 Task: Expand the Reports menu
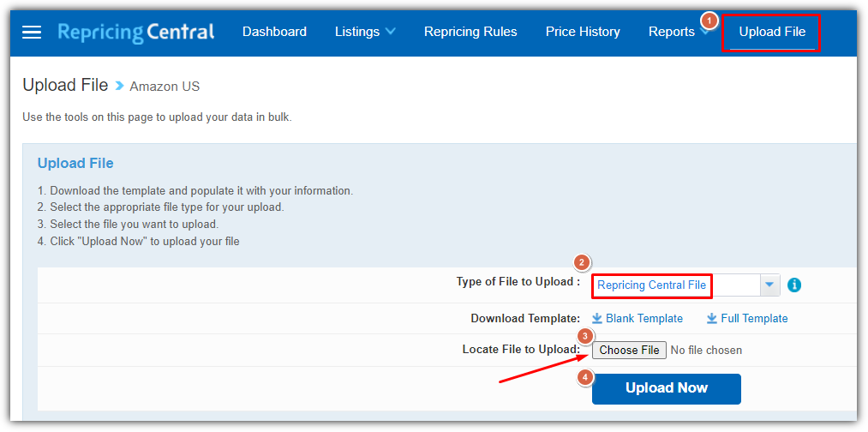[x=679, y=32]
